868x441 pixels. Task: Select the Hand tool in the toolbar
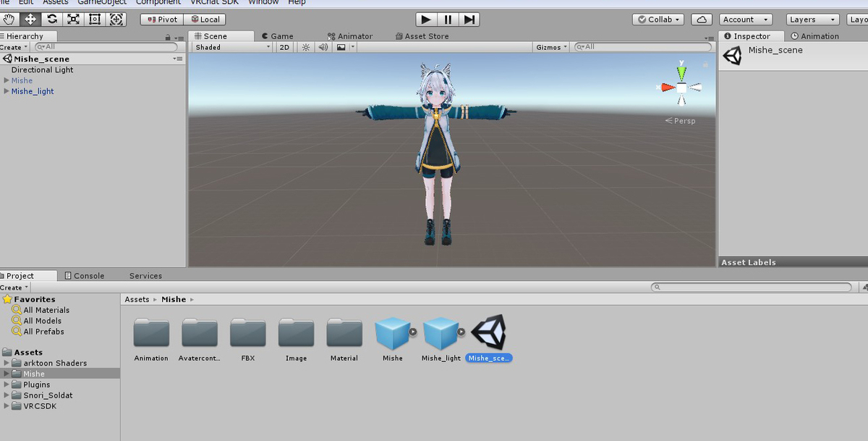8,19
